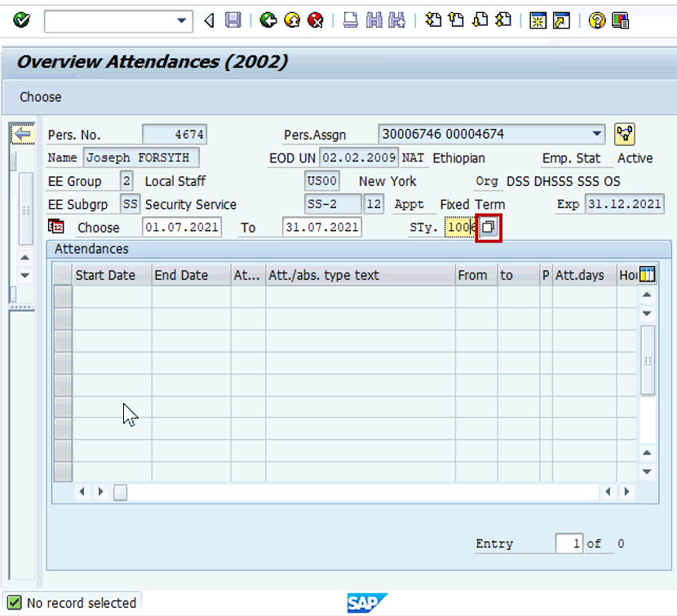Click the Find Next binoculars icon
Viewport: 677px width, 616px height.
pos(396,20)
